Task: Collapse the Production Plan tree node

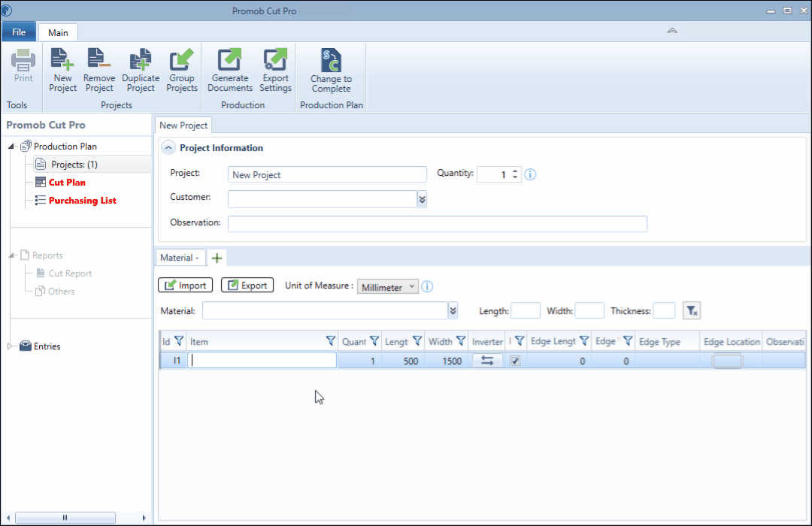Action: (x=11, y=147)
